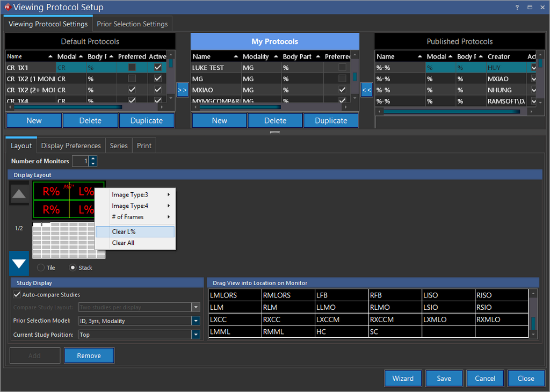The height and width of the screenshot is (392, 550).
Task: Click the blue down arrow layout button
Action: 19,263
